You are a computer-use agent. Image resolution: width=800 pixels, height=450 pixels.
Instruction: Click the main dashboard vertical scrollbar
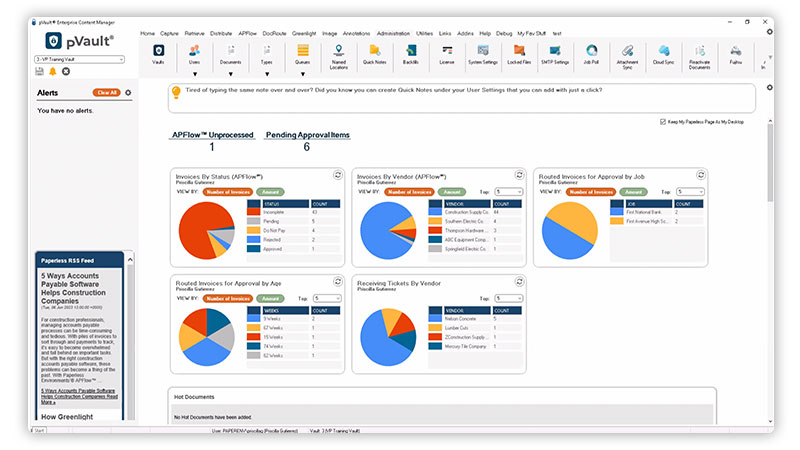pyautogui.click(x=770, y=162)
